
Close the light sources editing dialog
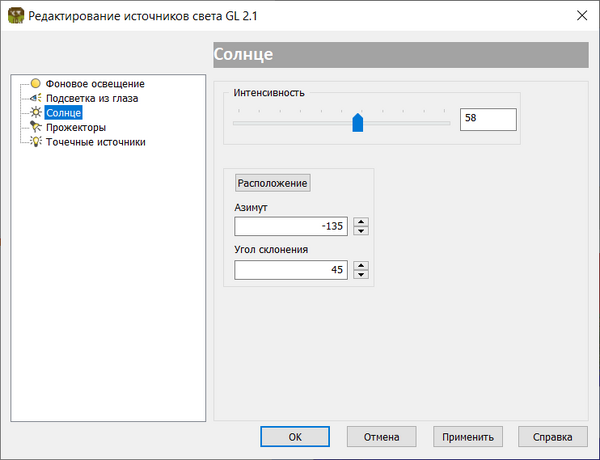coord(582,16)
